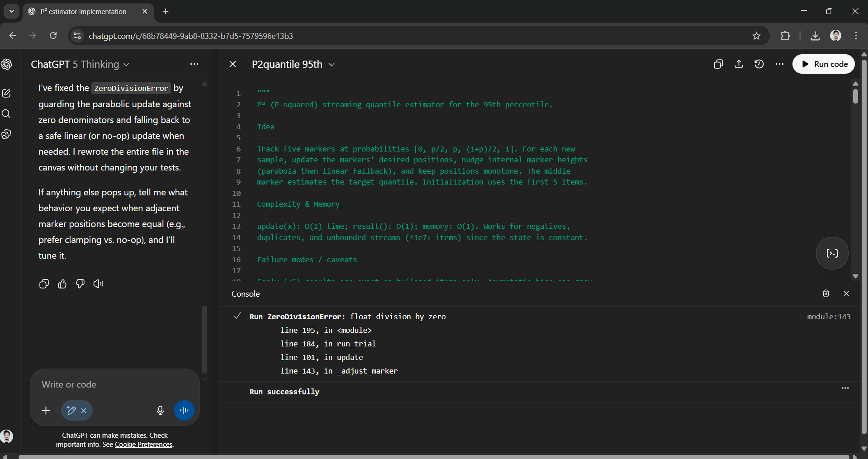Open a new browser tab
868x459 pixels.
coord(166,11)
